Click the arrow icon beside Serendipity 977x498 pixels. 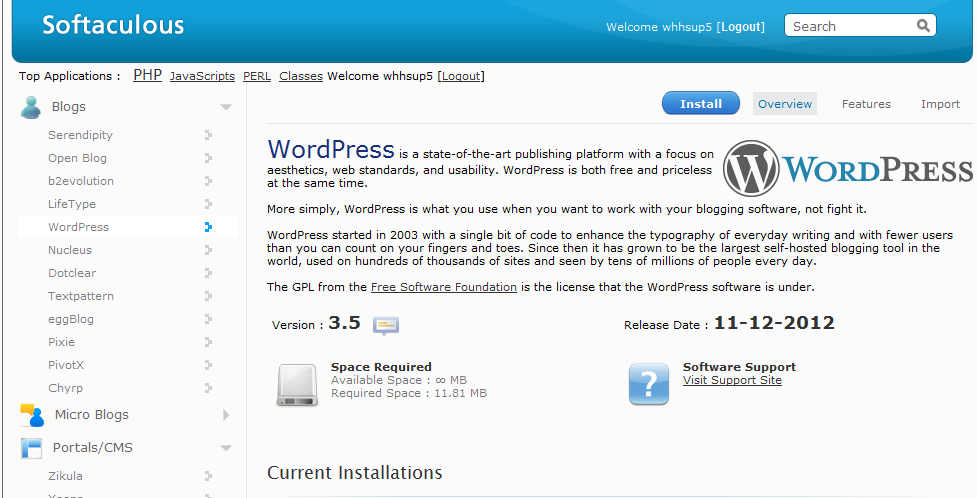pyautogui.click(x=208, y=135)
